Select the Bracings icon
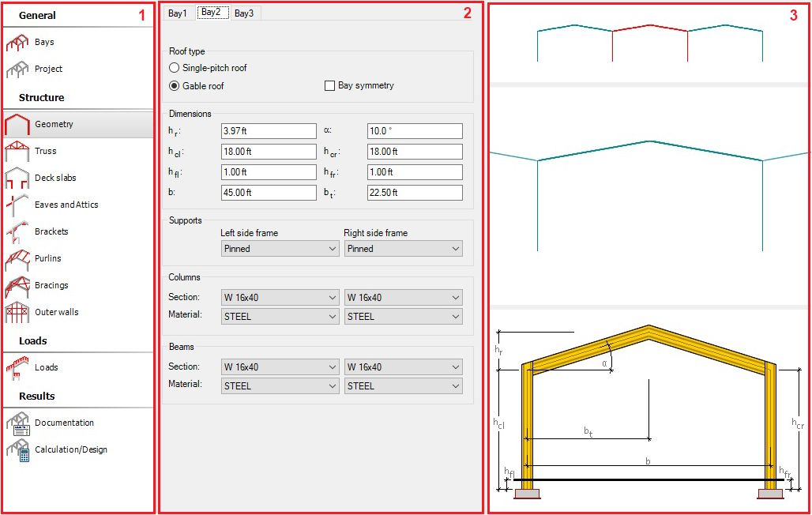812x515 pixels. 17,286
